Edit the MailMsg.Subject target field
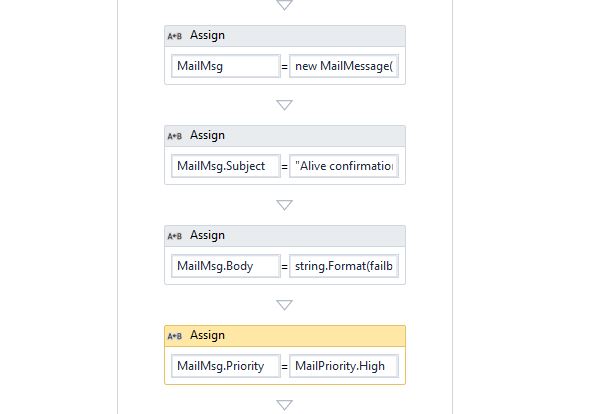The width and height of the screenshot is (590, 414). [x=226, y=166]
